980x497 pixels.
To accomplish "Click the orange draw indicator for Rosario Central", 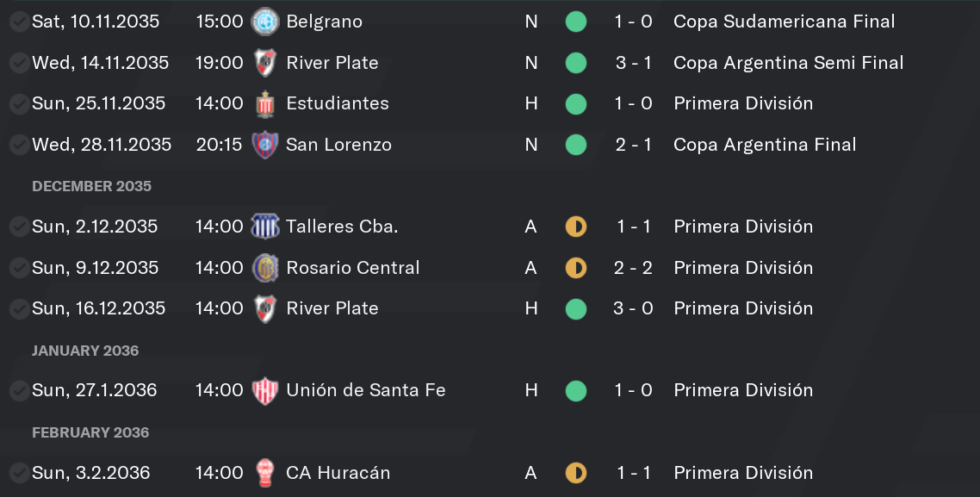I will (575, 268).
